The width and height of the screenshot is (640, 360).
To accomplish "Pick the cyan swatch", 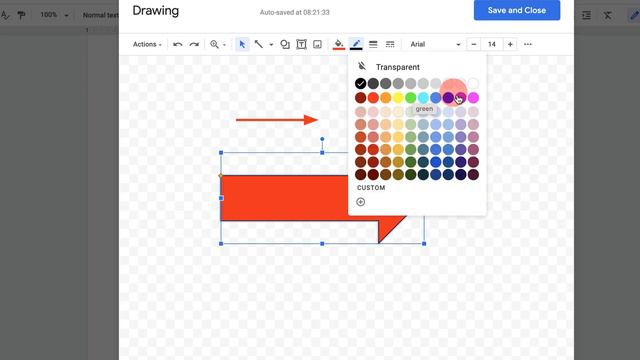I will pyautogui.click(x=423, y=98).
